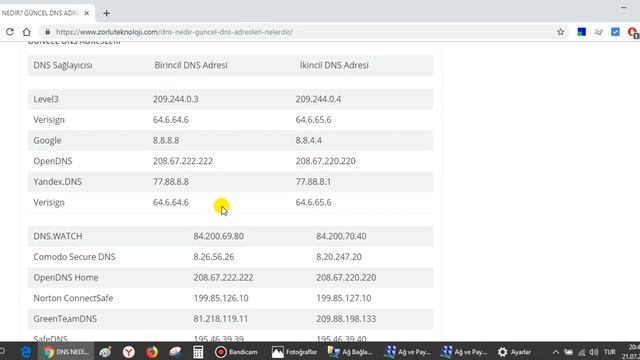Click DNS Sağlayıcısı column header

tap(63, 65)
